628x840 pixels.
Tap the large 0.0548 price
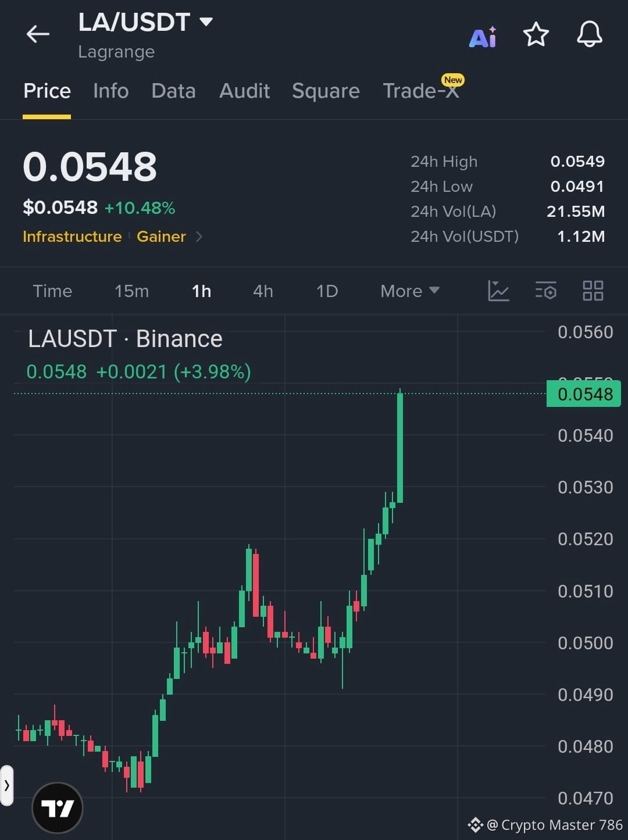coord(90,167)
